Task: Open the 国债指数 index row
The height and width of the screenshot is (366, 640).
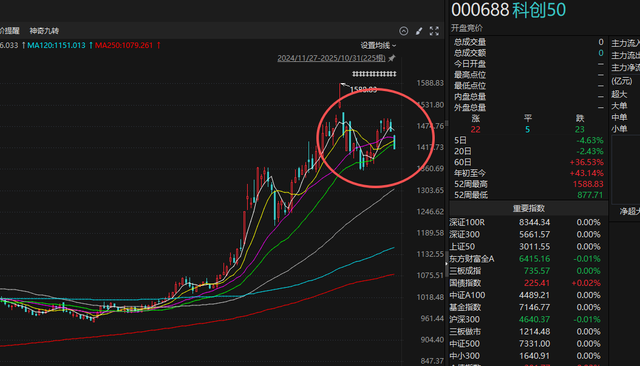Action: click(528, 283)
